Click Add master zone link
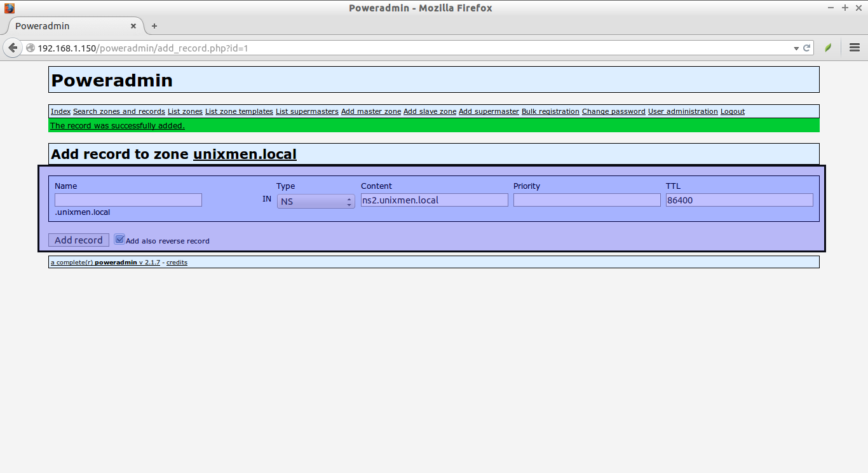 pyautogui.click(x=371, y=111)
